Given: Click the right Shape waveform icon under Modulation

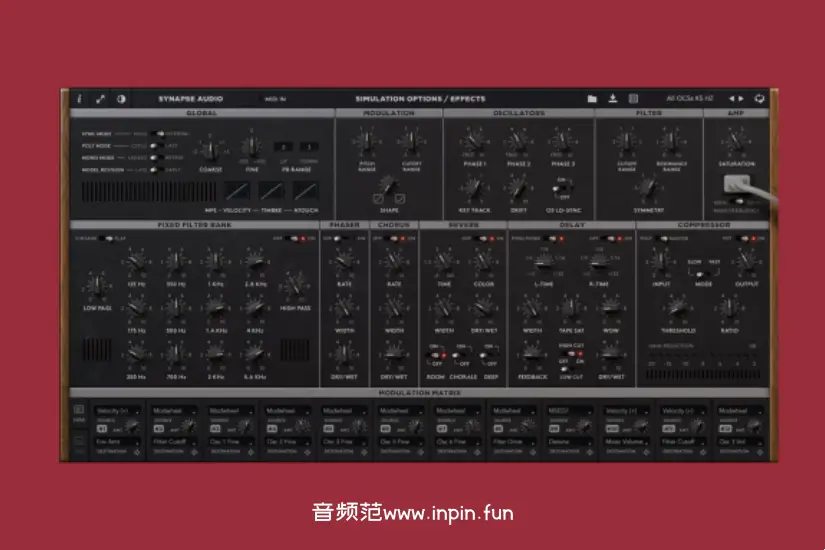Looking at the screenshot, I should 400,198.
